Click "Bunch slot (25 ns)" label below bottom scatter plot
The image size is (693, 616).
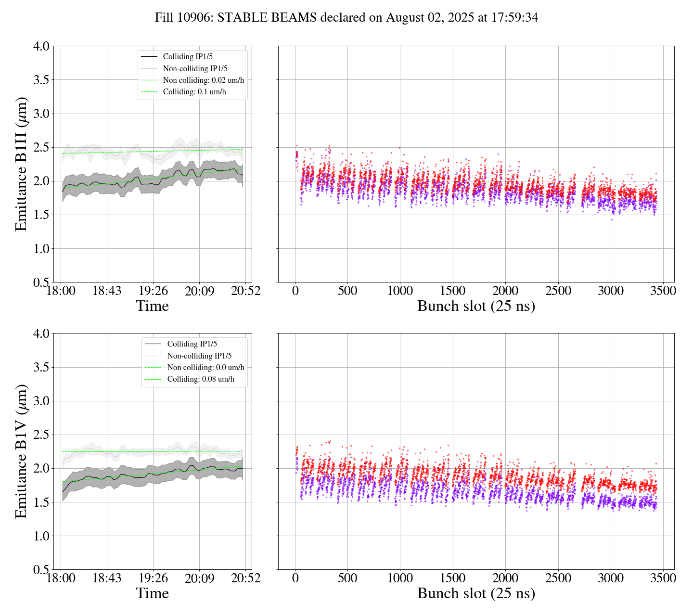(476, 593)
